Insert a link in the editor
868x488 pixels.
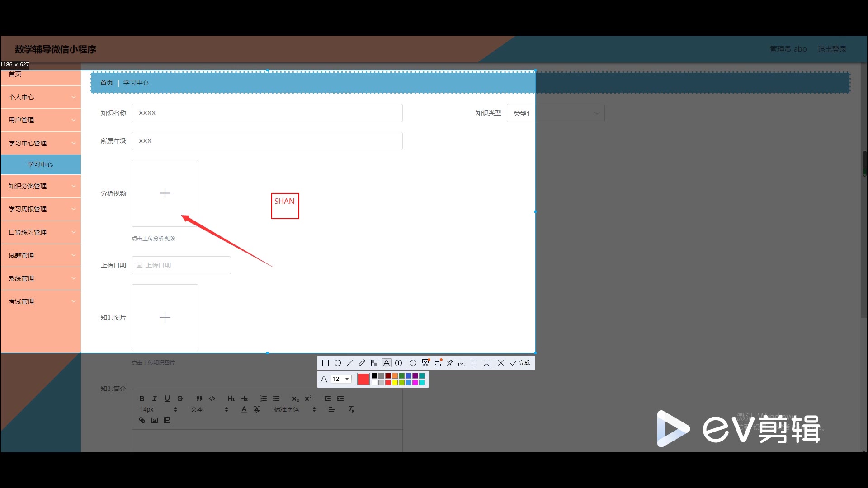click(x=142, y=420)
